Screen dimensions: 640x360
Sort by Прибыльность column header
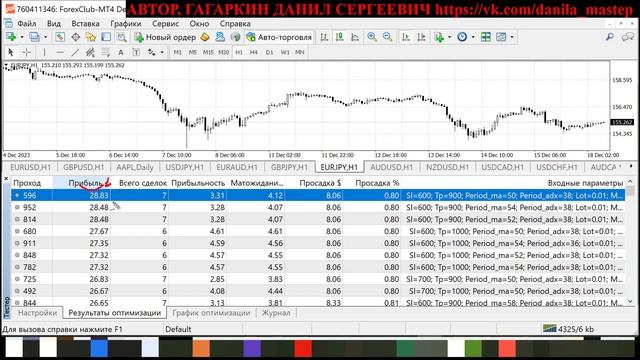click(x=198, y=183)
